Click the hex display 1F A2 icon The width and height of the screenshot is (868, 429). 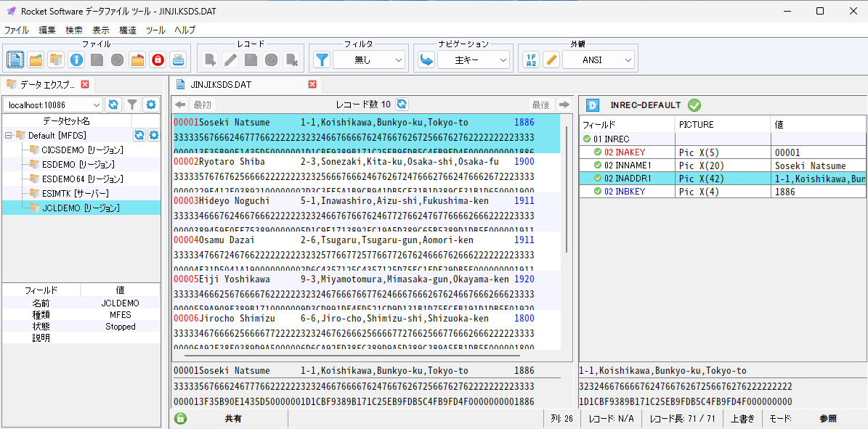click(532, 60)
